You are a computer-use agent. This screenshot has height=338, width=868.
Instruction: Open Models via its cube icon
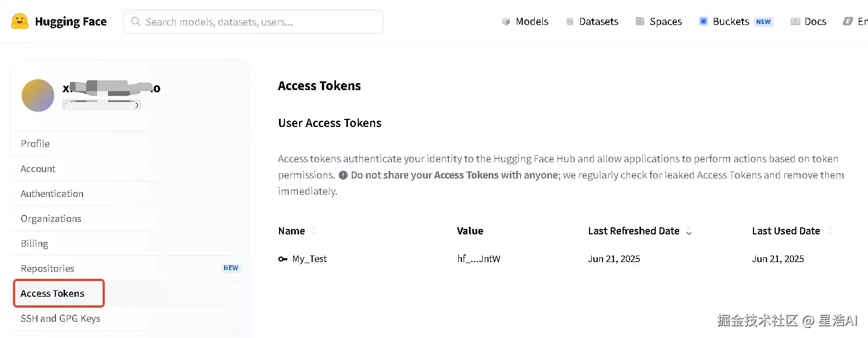(x=506, y=22)
